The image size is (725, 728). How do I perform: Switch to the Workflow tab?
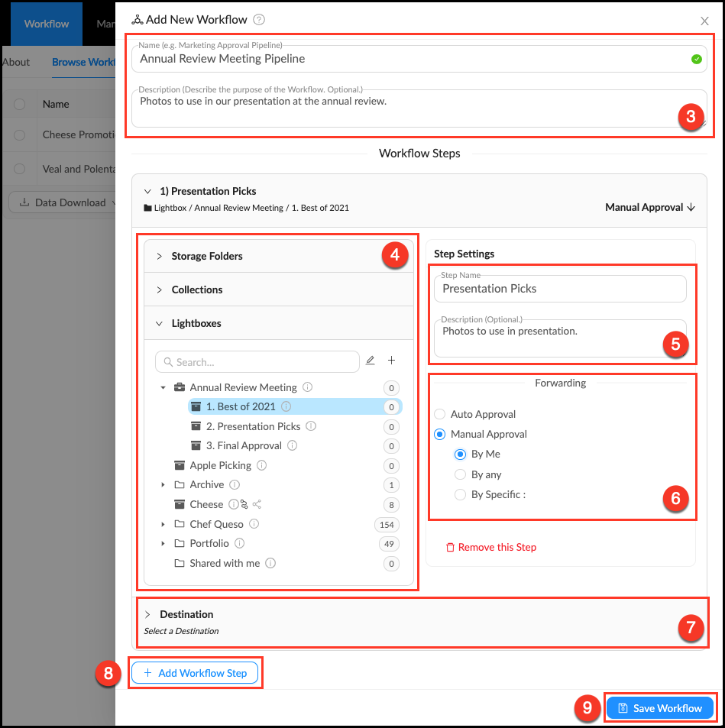coord(47,24)
